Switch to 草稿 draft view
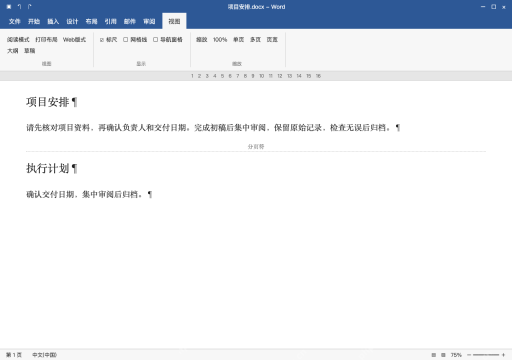Image resolution: width=512 pixels, height=360 pixels. point(30,51)
